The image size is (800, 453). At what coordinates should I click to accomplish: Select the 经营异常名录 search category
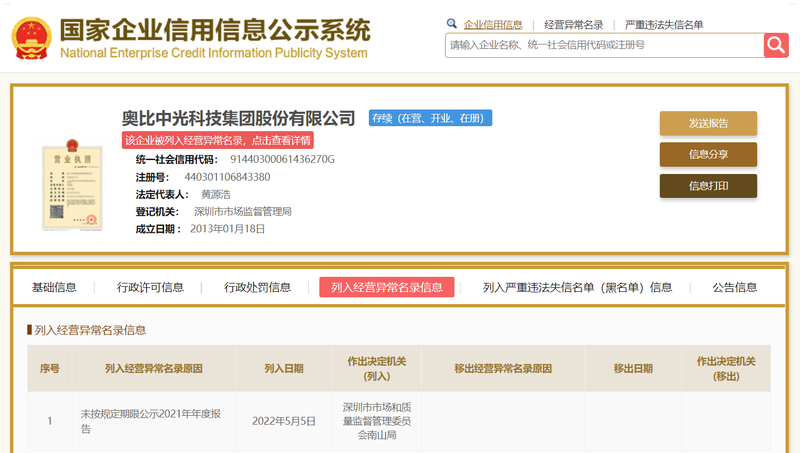pyautogui.click(x=574, y=24)
